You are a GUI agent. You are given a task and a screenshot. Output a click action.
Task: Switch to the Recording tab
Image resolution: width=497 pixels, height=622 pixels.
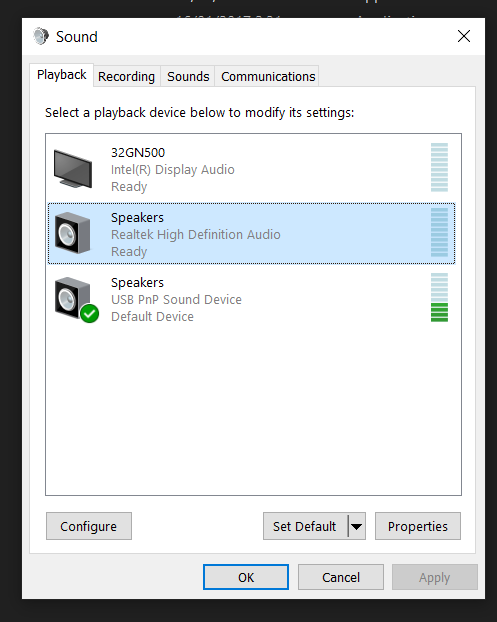click(127, 76)
